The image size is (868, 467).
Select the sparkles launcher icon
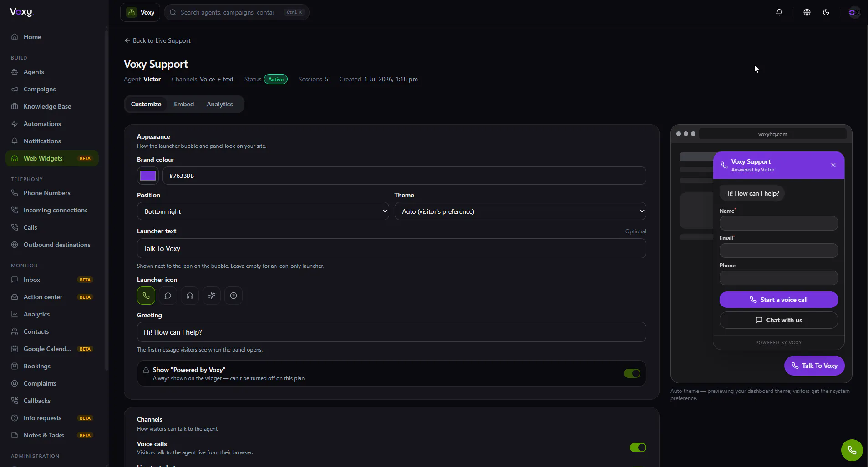[x=212, y=296]
